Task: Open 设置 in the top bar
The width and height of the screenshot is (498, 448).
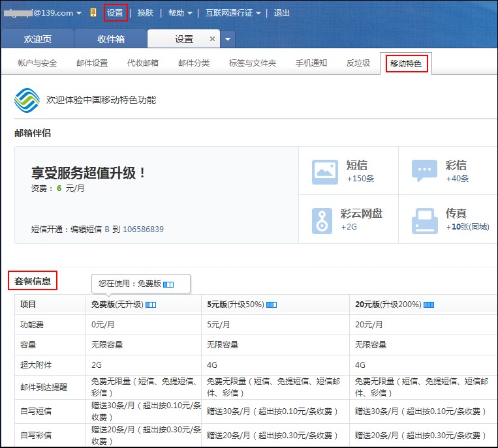Action: pos(115,12)
